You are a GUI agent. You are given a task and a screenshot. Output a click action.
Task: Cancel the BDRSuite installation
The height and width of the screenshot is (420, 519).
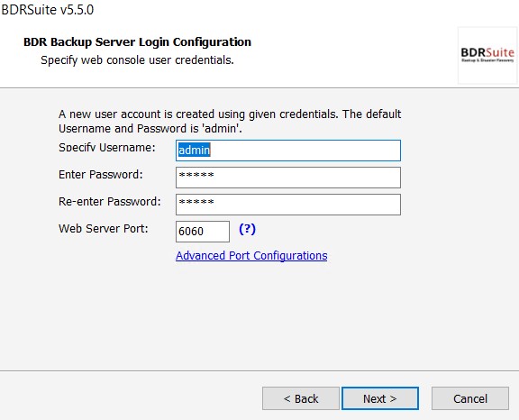click(470, 398)
